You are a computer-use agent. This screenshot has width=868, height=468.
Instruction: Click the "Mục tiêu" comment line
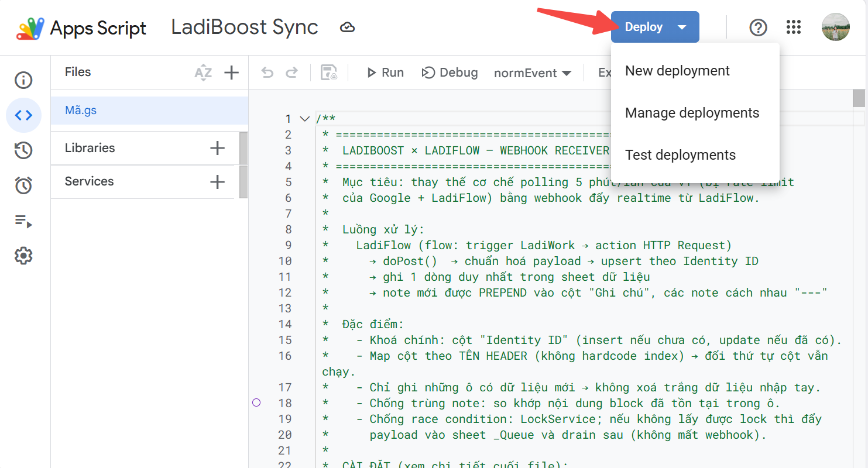point(558,182)
